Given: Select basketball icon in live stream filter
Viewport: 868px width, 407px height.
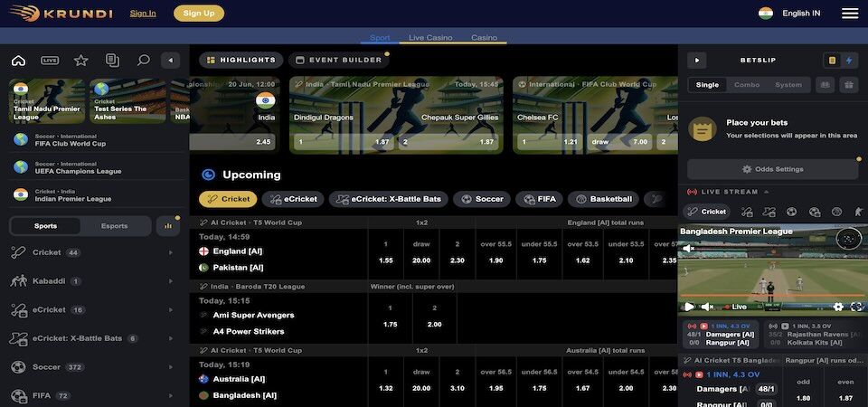Looking at the screenshot, I should point(837,212).
